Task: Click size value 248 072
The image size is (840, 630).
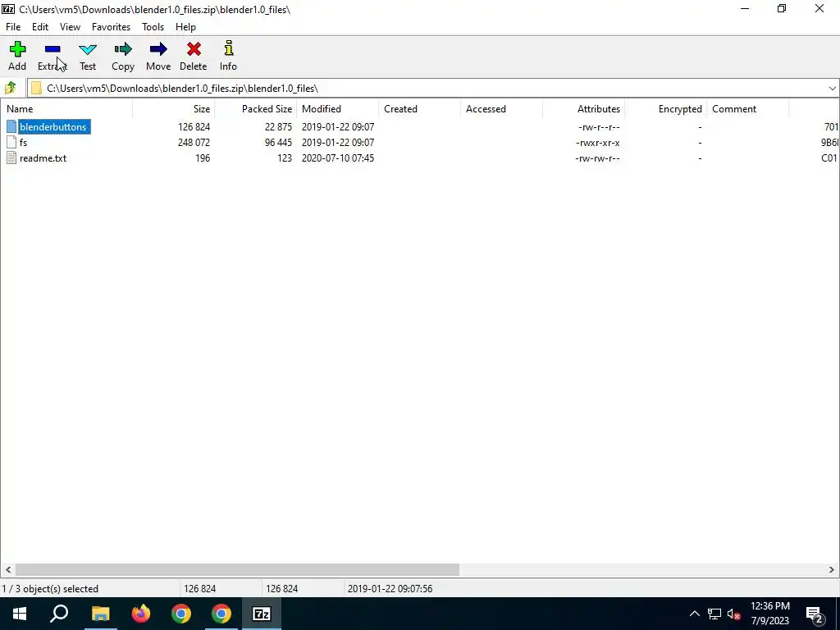Action: point(194,143)
